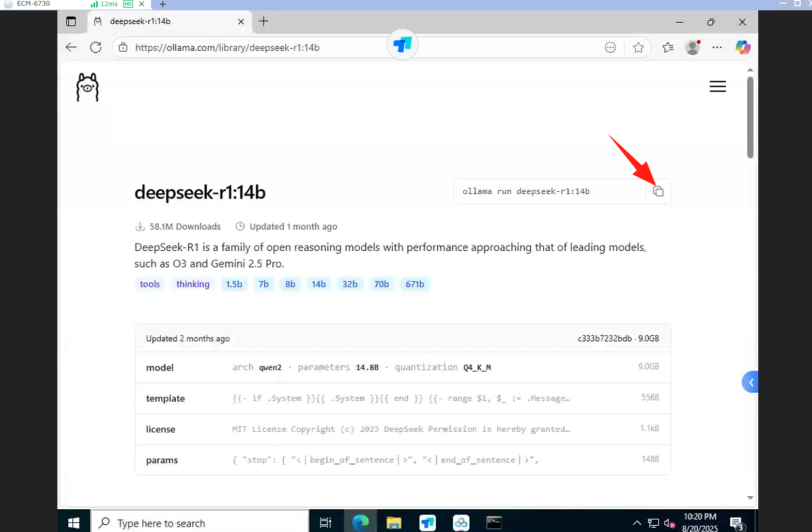Launch Copilot from the toolbar
Image resolution: width=812 pixels, height=532 pixels.
743,48
